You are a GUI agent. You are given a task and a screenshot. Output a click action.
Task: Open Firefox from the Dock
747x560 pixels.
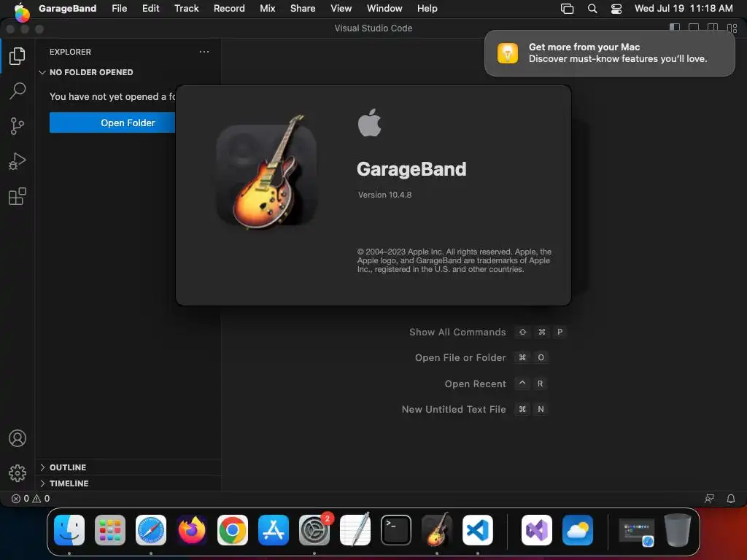192,530
